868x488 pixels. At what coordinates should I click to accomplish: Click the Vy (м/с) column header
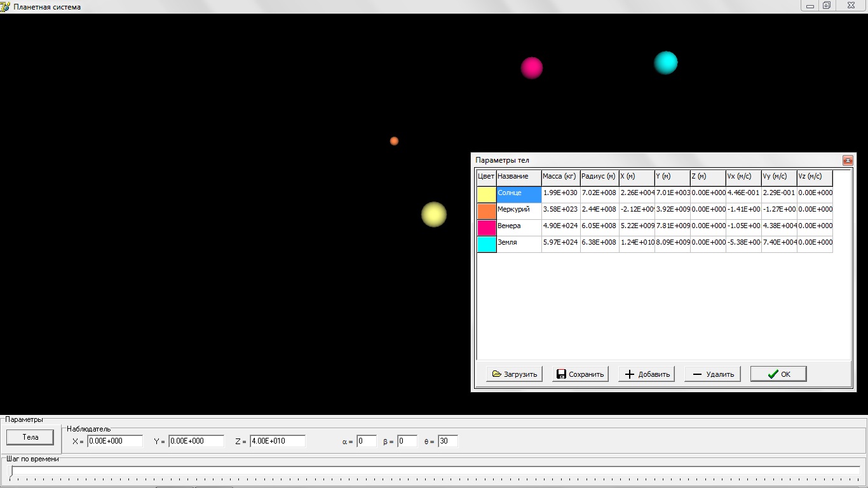point(779,178)
